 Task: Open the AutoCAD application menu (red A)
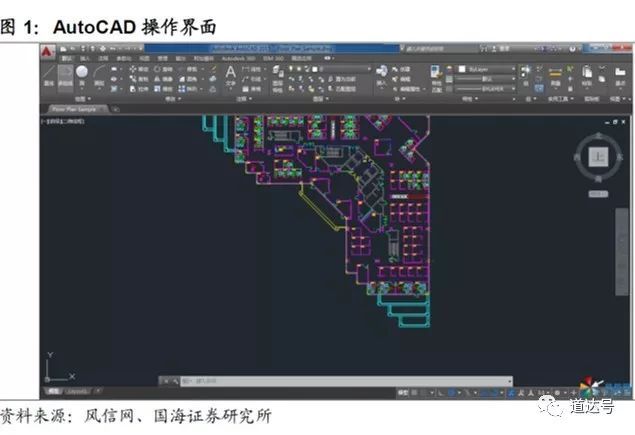coord(47,52)
